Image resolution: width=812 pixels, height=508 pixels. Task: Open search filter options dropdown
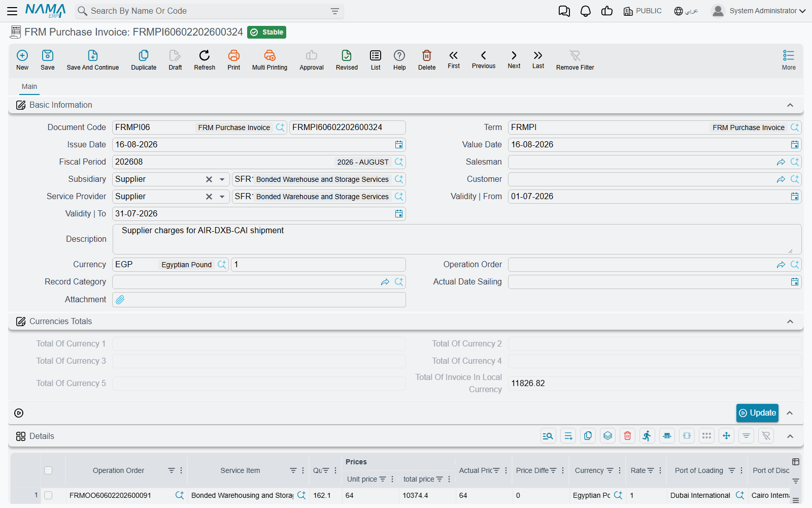tap(335, 11)
